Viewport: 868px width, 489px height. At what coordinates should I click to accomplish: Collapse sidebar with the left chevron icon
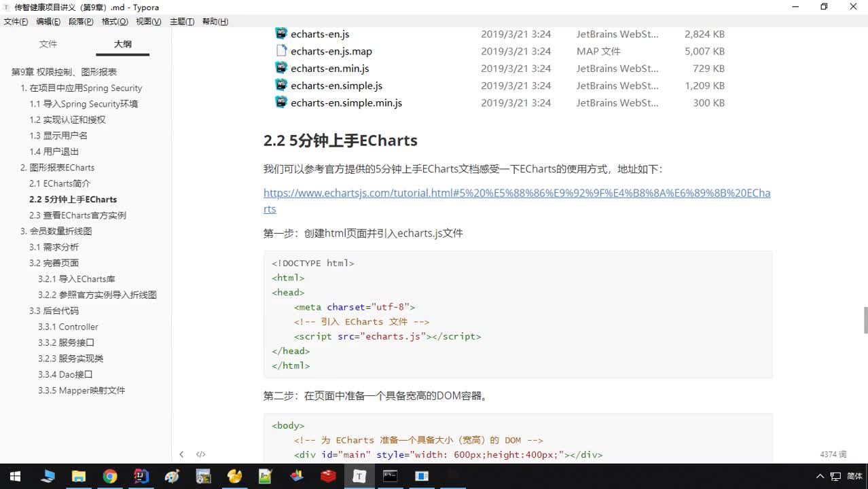pyautogui.click(x=181, y=454)
